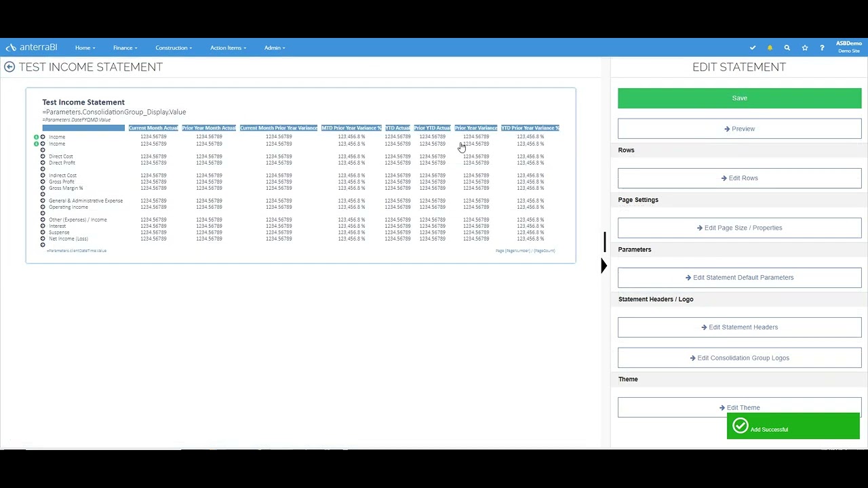Dismiss the Add Successful notification
Screen dimensions: 868x488
coord(793,427)
